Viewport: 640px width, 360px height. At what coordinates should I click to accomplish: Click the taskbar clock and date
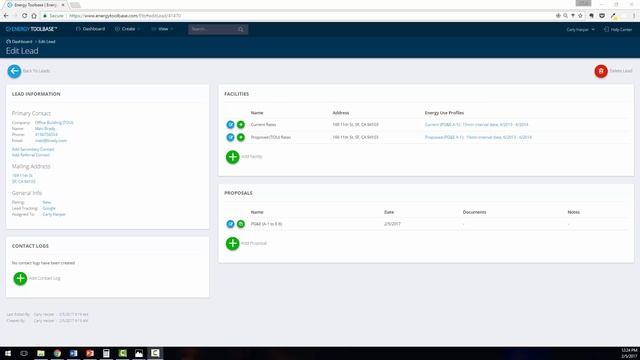coord(629,353)
